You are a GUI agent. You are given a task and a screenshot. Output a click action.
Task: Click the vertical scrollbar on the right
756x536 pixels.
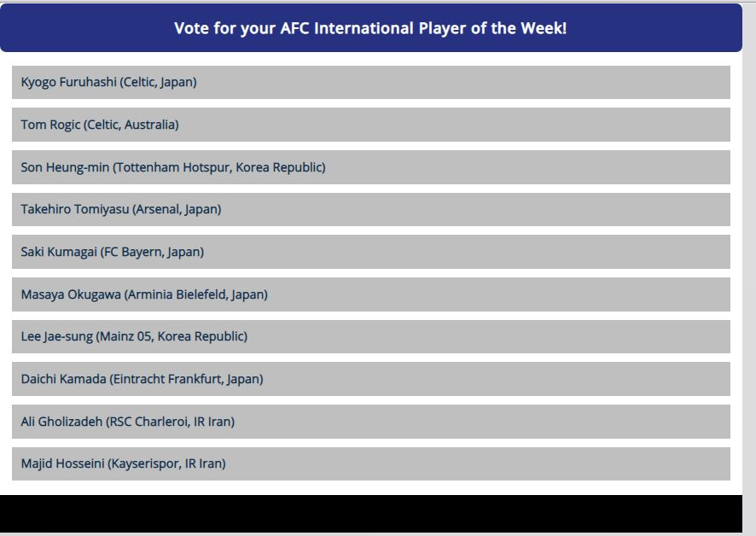click(x=749, y=256)
